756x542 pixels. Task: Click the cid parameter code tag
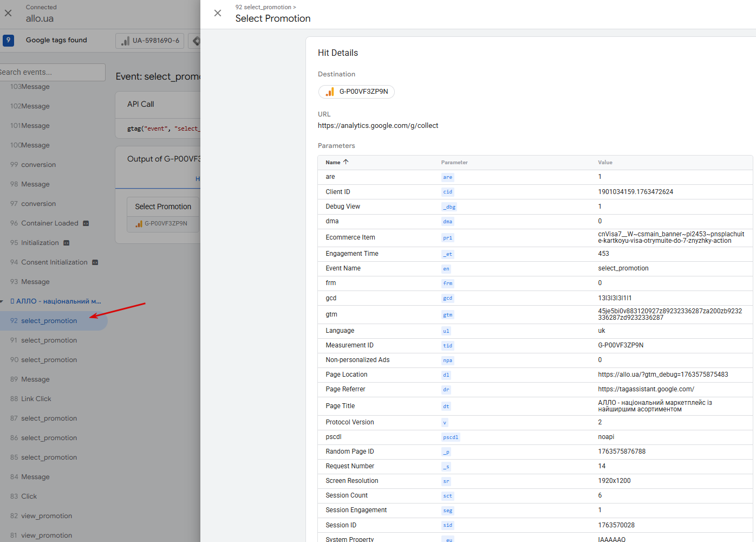pyautogui.click(x=447, y=192)
